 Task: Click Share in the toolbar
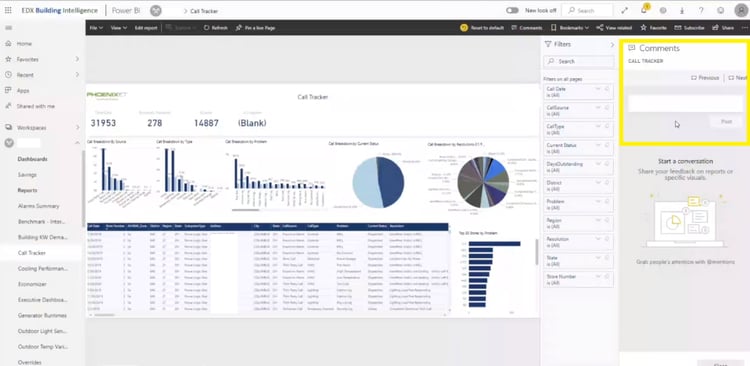723,28
